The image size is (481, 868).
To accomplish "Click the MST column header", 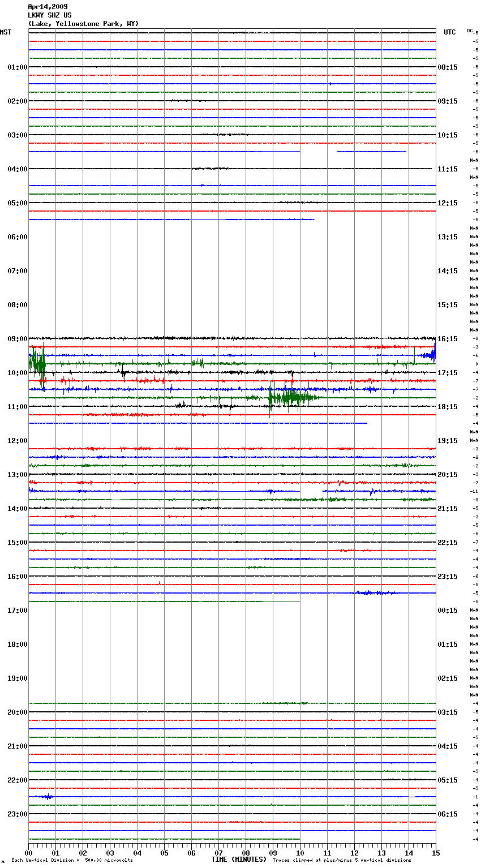I will point(6,32).
